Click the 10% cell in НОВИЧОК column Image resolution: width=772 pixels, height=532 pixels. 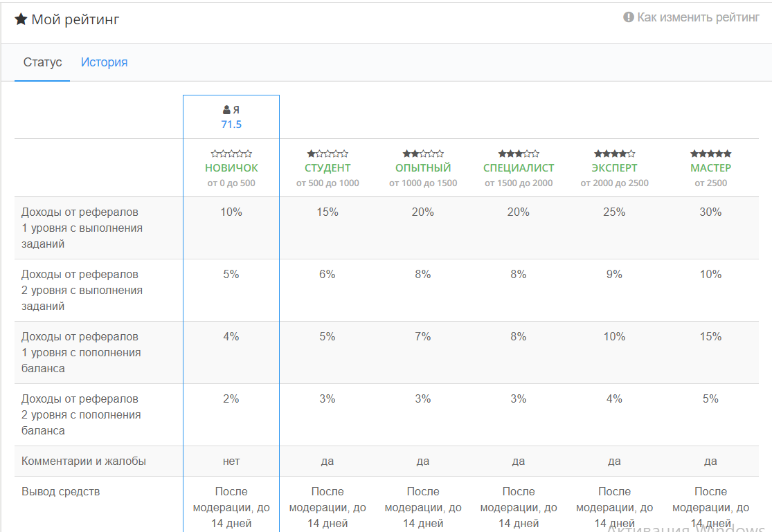[x=231, y=212]
